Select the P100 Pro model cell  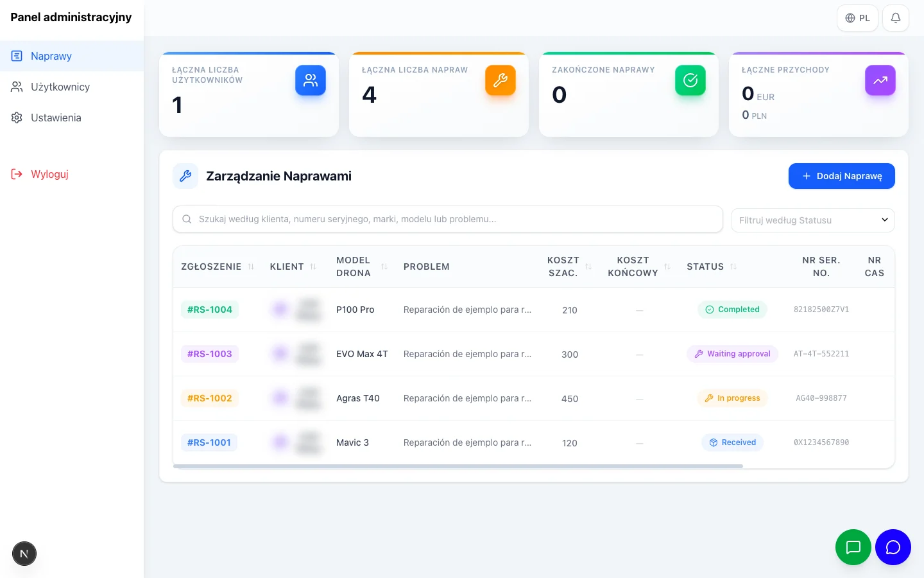pos(355,310)
